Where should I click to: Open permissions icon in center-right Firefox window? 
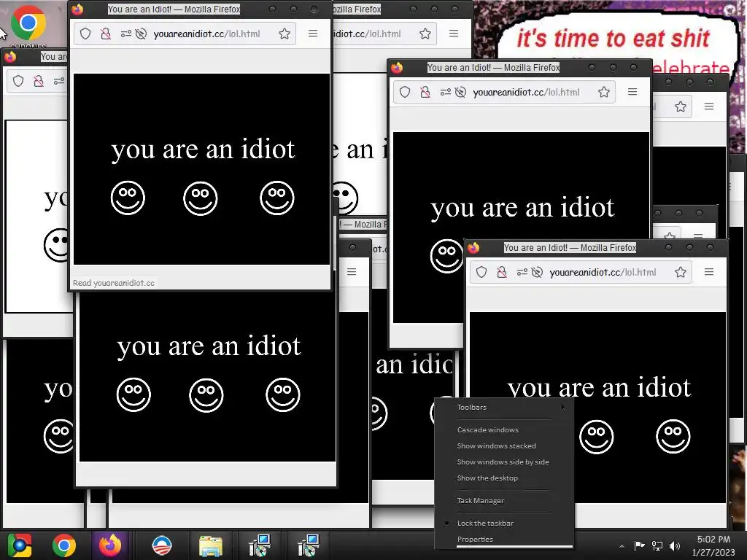click(x=446, y=92)
